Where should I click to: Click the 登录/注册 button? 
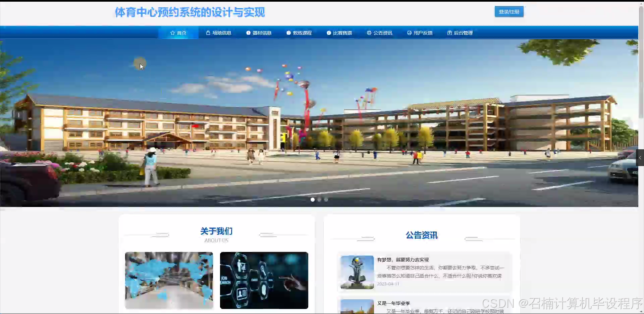coord(509,12)
